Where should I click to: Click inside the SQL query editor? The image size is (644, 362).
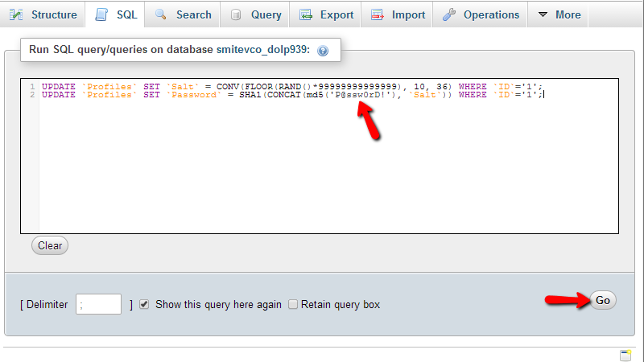point(320,156)
